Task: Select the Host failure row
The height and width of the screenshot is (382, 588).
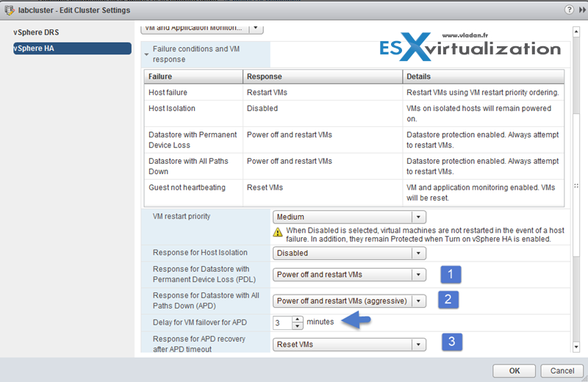Action: click(x=354, y=93)
